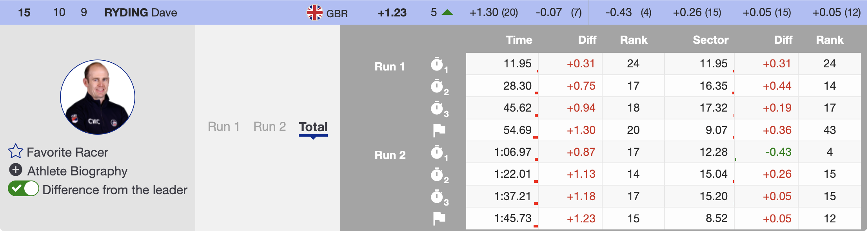Switch to the Run 2 tab
Viewport: 868px width, 231px height.
[x=269, y=127]
